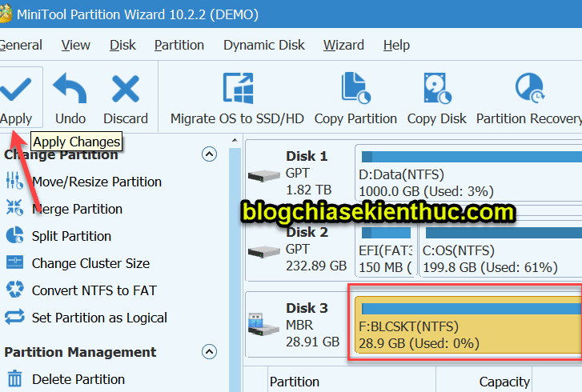This screenshot has width=582, height=392.
Task: Choose Split Partition action
Action: (71, 236)
